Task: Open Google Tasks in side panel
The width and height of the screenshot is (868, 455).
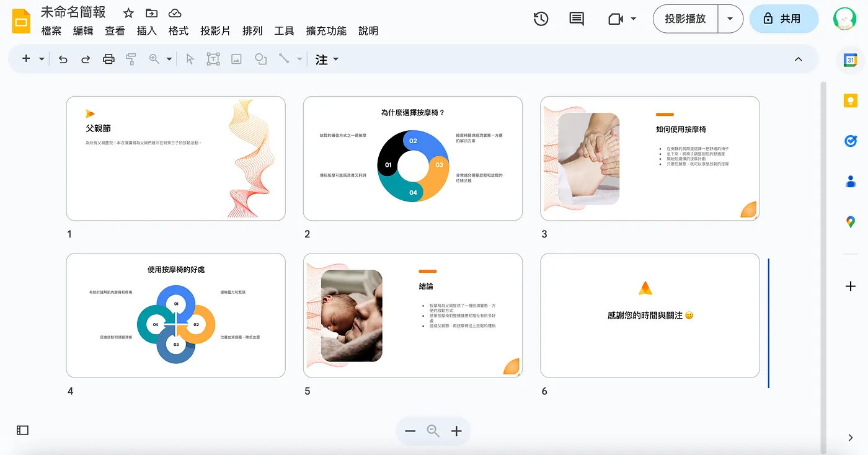Action: [851, 141]
